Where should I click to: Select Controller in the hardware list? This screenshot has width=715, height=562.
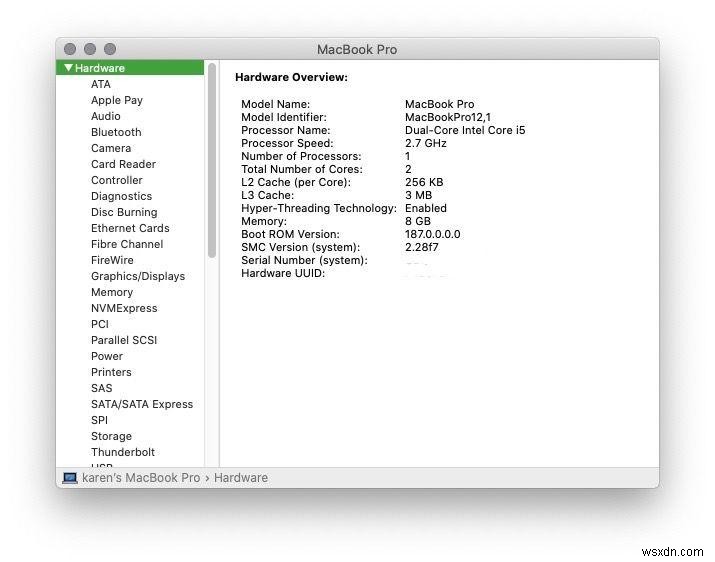[x=117, y=180]
